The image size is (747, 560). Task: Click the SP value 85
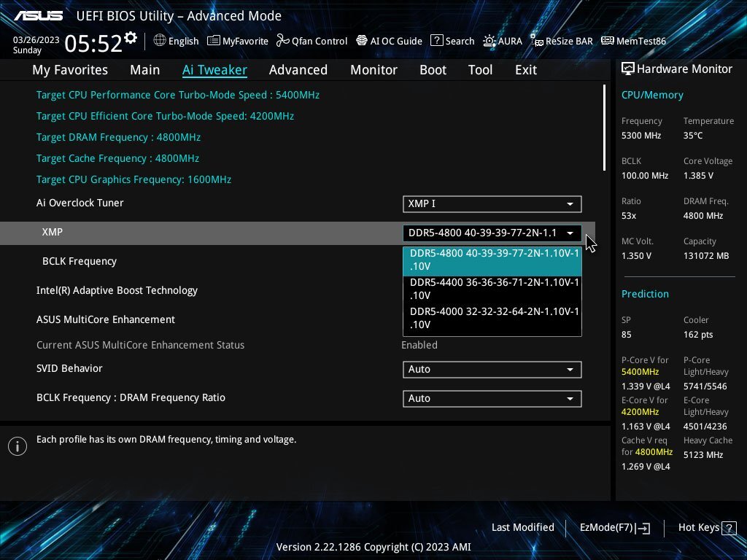(627, 335)
